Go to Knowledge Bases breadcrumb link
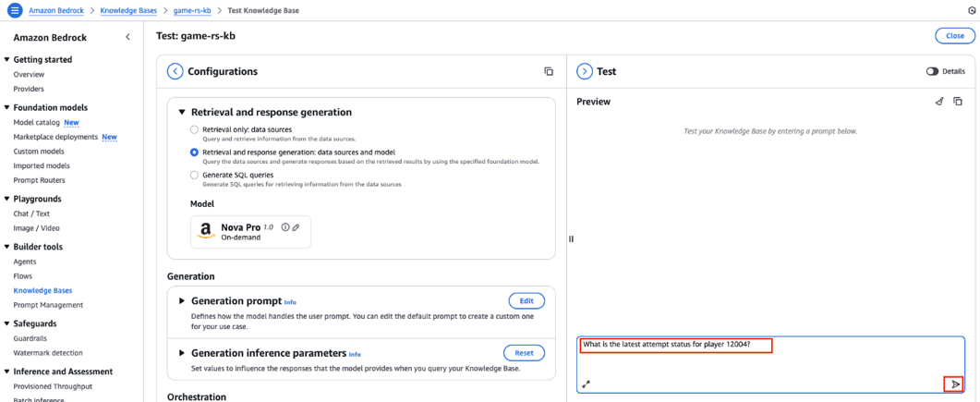Screen dimensions: 980x402 coord(128,11)
